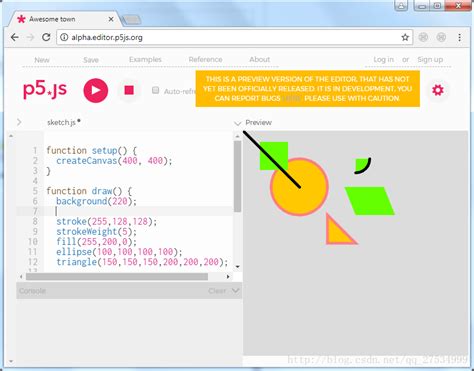Go back in the browser

[15, 37]
